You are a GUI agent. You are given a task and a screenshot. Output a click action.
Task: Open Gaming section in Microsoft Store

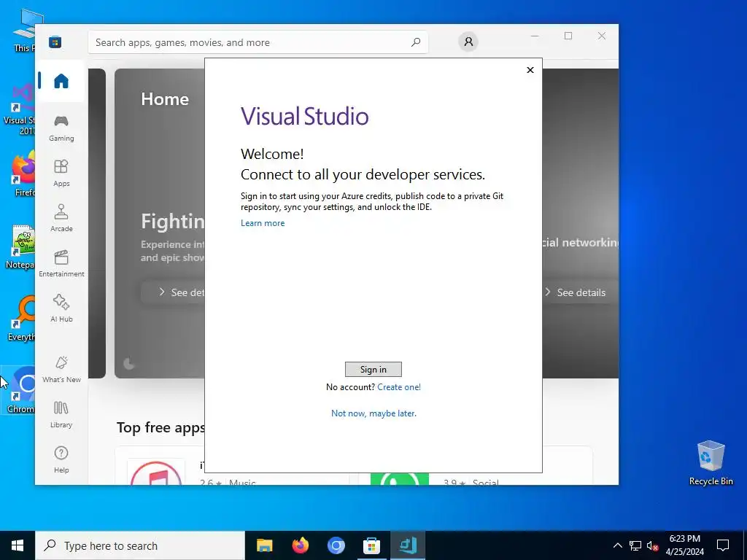point(61,128)
